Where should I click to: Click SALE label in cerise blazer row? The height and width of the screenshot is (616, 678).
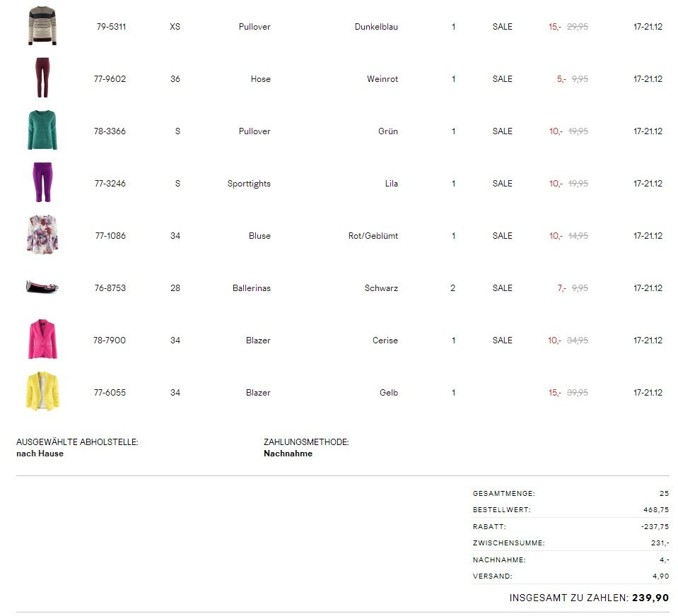tap(502, 340)
